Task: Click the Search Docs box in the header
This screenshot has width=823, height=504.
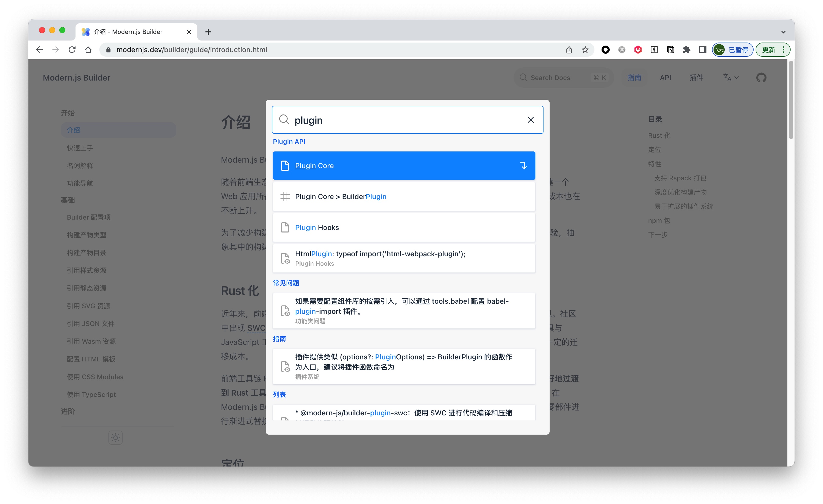Action: (x=564, y=77)
